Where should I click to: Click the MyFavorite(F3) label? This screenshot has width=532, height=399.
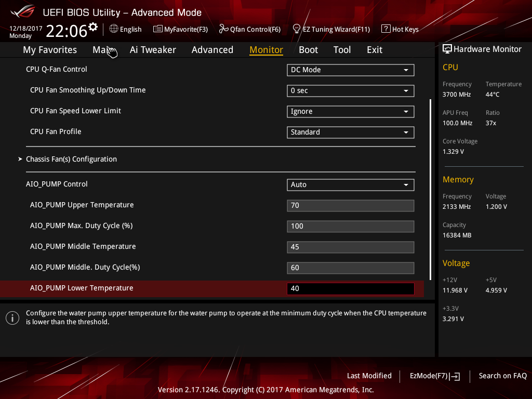(x=186, y=30)
